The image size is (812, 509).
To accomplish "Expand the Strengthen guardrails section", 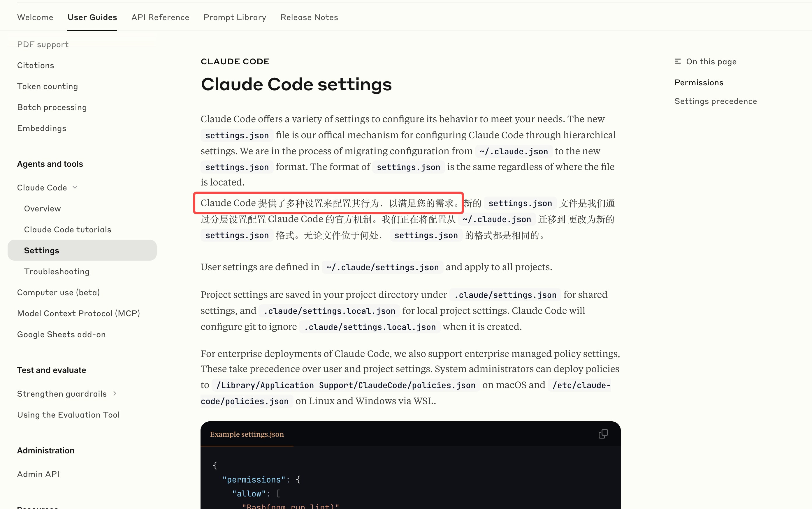I will [x=114, y=393].
